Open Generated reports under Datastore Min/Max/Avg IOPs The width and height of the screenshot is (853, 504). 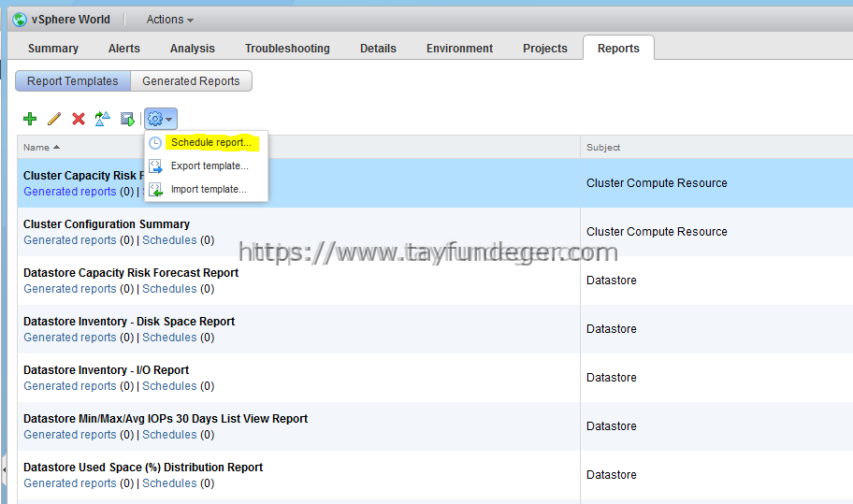pyautogui.click(x=69, y=435)
